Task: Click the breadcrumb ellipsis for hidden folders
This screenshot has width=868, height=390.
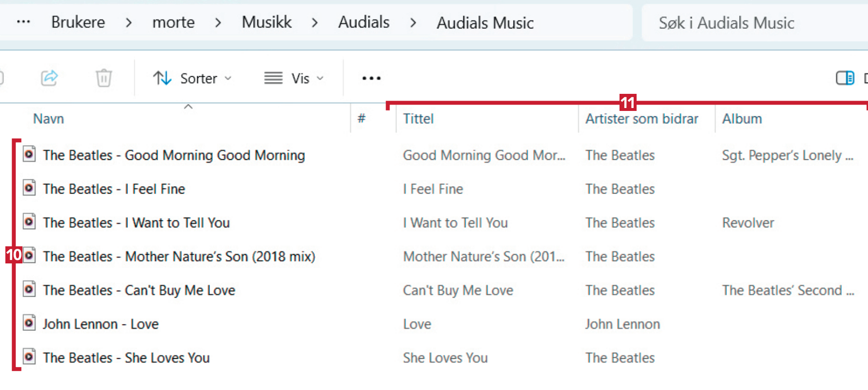Action: [x=23, y=22]
